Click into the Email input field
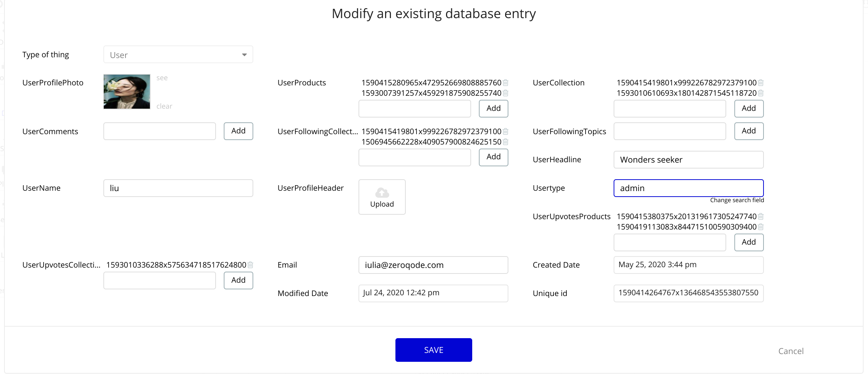Viewport: 868px width, 374px height. (x=433, y=265)
